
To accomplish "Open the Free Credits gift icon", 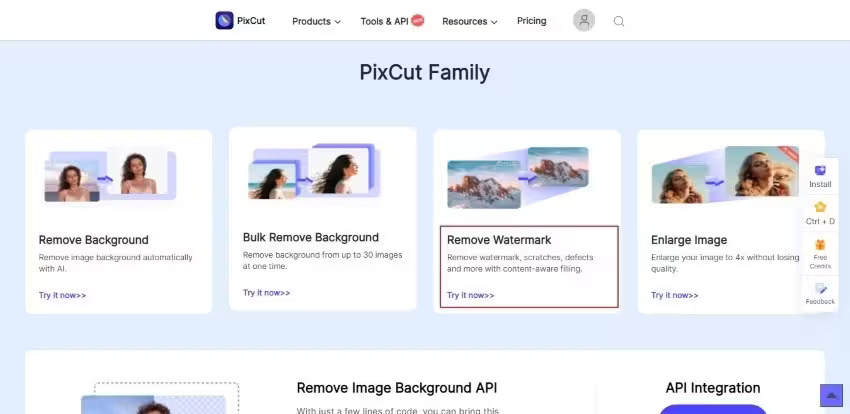I will 820,244.
